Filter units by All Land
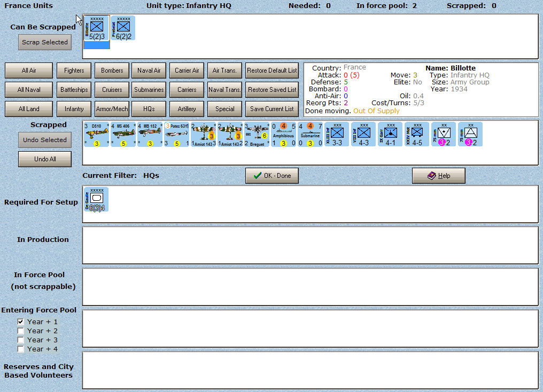 click(x=29, y=108)
